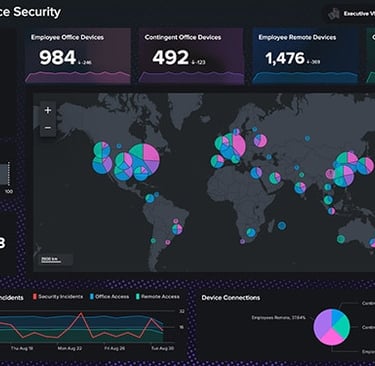Select the largest pie marker over eastern United States
The width and height of the screenshot is (375, 366).
click(x=144, y=159)
